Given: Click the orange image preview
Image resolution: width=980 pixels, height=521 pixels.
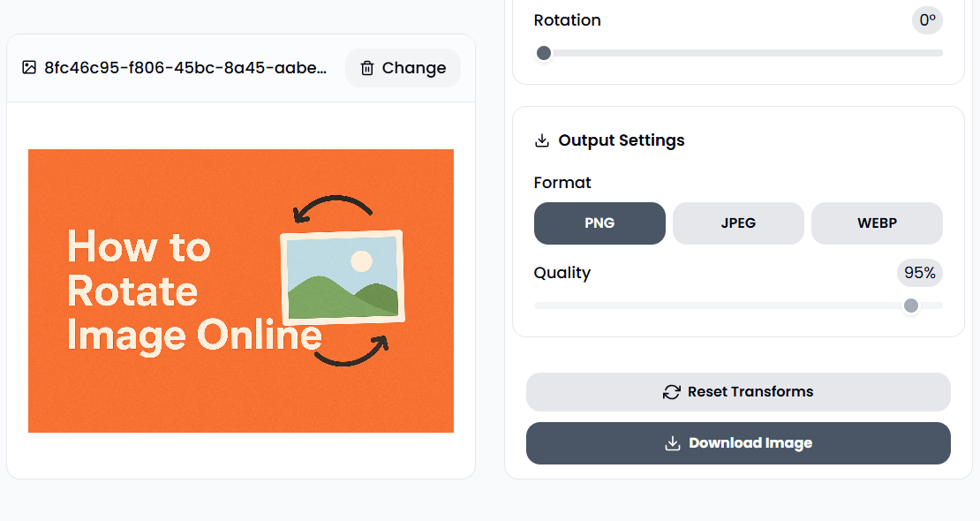Looking at the screenshot, I should click(x=242, y=290).
